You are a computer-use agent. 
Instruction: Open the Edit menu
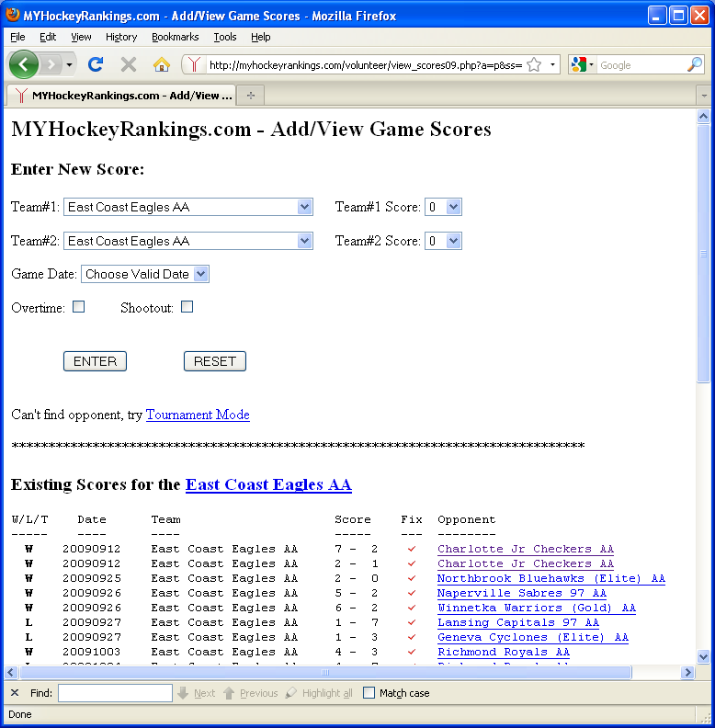coord(48,37)
